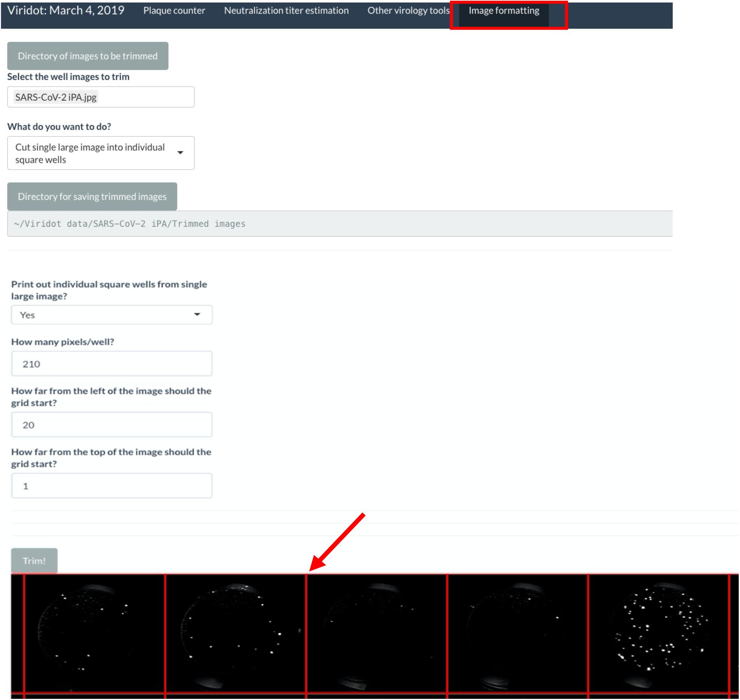Image resolution: width=740 pixels, height=700 pixels.
Task: Click the fifth well with many bright plaques
Action: pyautogui.click(x=659, y=634)
